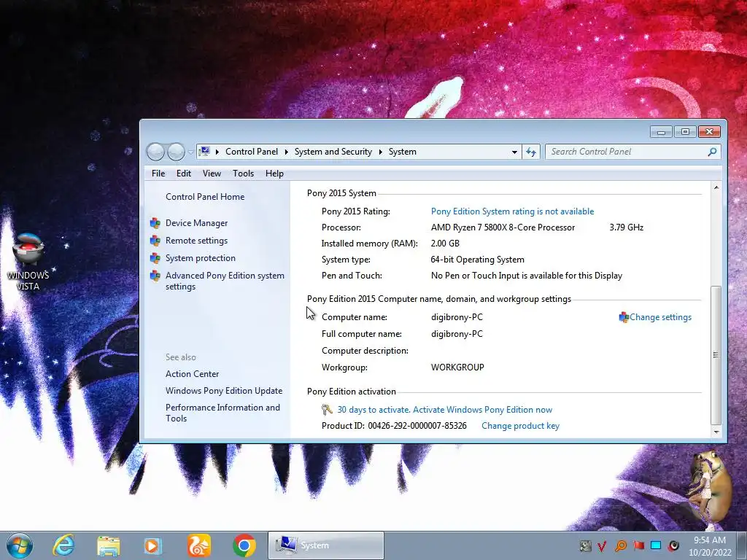Open Advanced Pony Edition system settings
Screen dimensions: 747x560
pos(225,281)
